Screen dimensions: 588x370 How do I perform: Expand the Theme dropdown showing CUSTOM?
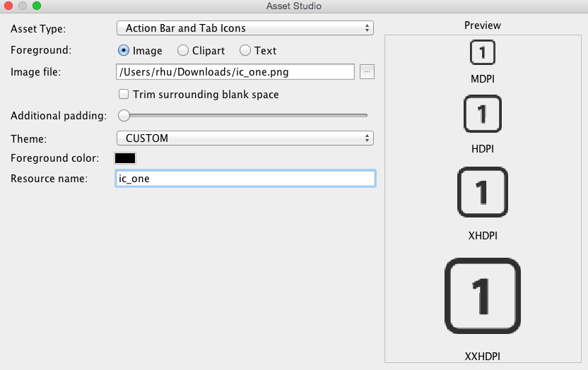[245, 138]
